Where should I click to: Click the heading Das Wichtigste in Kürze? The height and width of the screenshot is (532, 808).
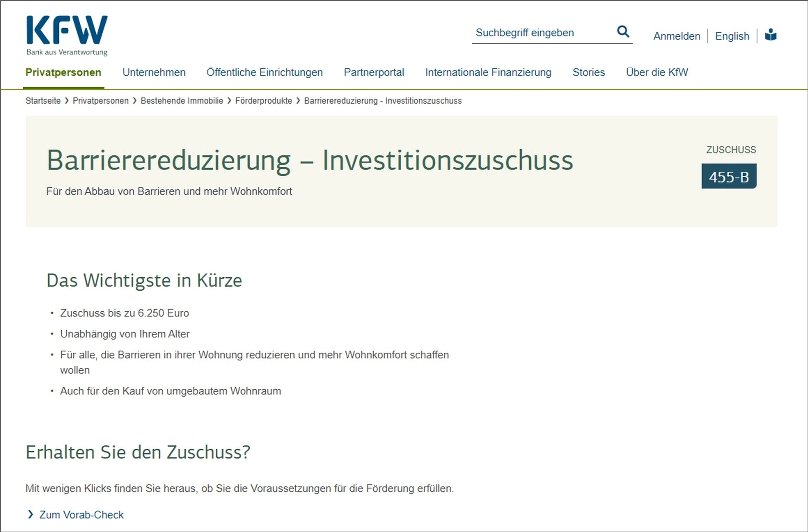click(144, 280)
